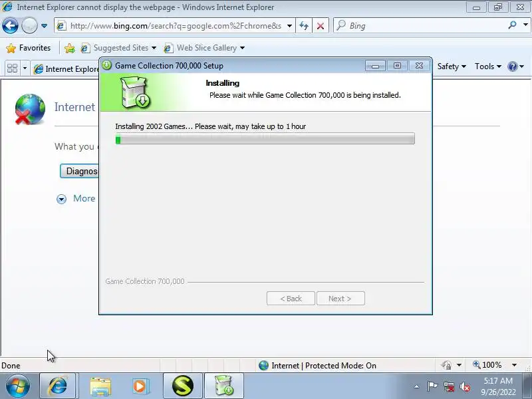Open the zoom level dropdown arrow

(514, 365)
